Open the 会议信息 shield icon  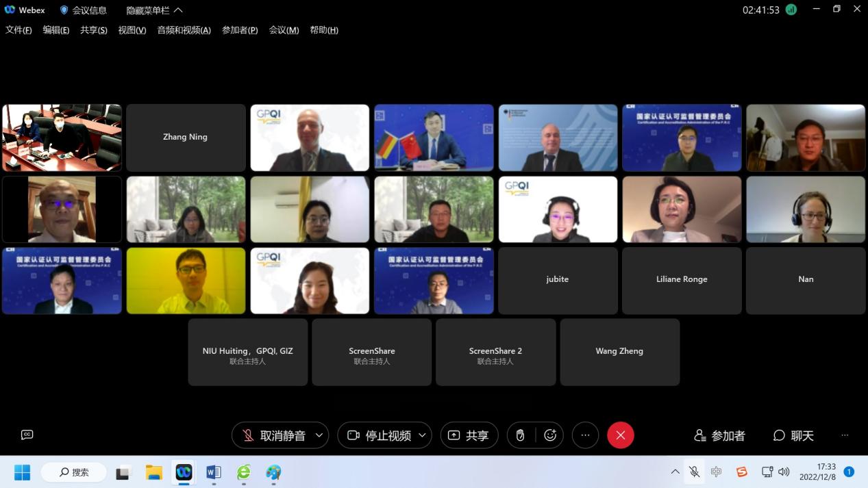point(64,10)
